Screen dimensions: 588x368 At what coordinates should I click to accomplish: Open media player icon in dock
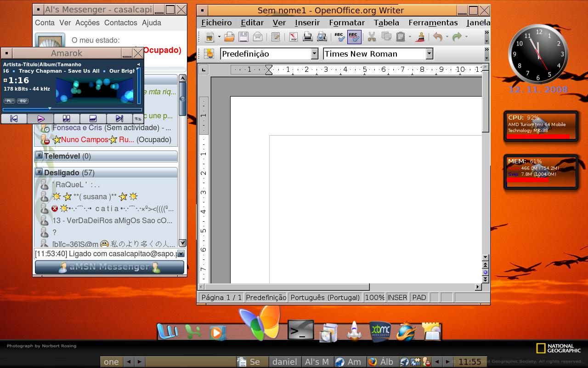[x=217, y=332]
